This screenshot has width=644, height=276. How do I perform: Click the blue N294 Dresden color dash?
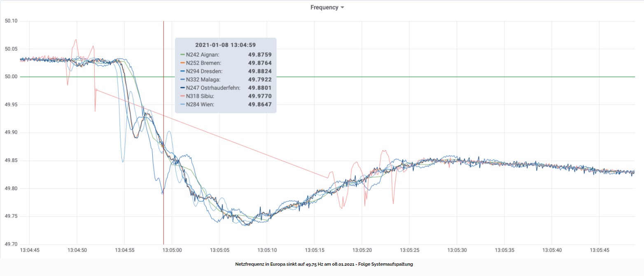pyautogui.click(x=183, y=71)
